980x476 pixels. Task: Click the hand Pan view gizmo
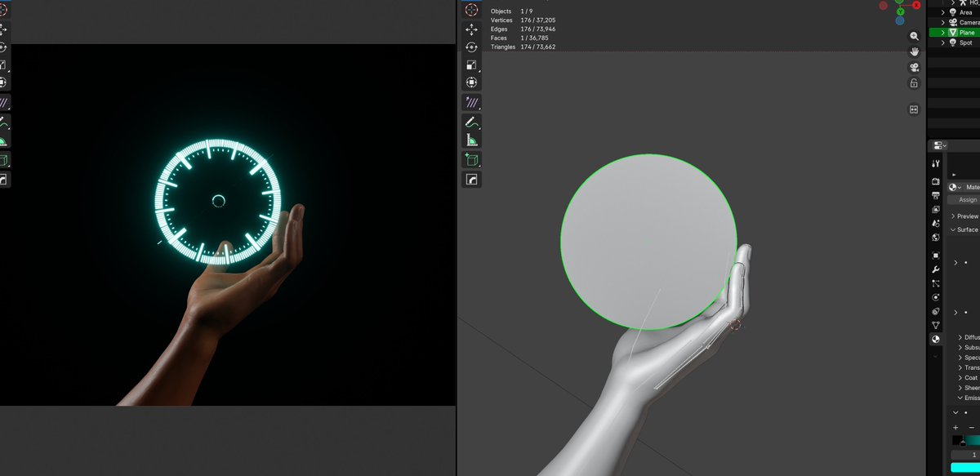click(914, 51)
